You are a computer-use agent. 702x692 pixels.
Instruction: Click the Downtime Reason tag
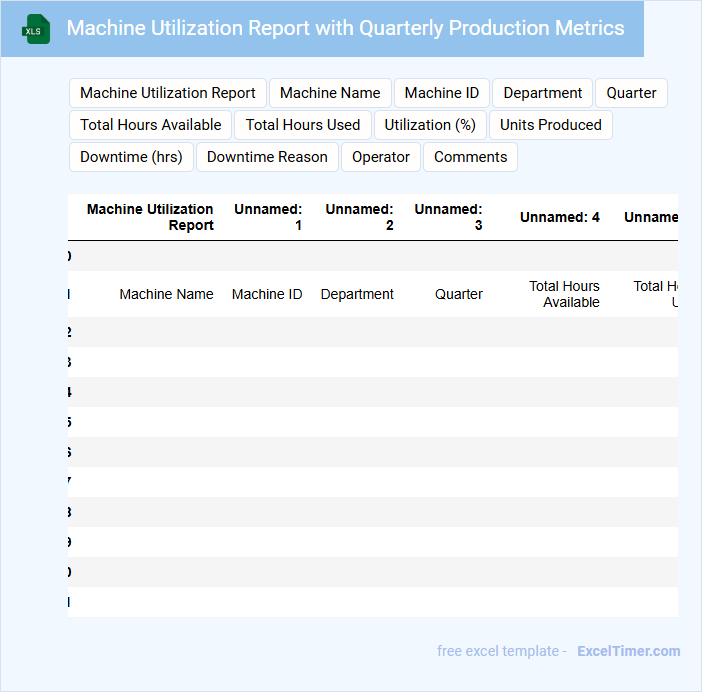[267, 157]
